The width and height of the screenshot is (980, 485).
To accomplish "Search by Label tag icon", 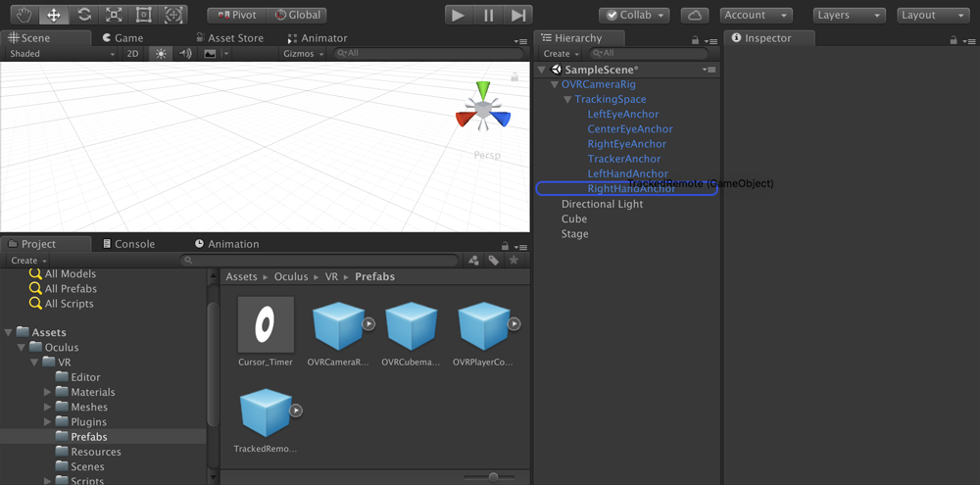I will (x=494, y=260).
